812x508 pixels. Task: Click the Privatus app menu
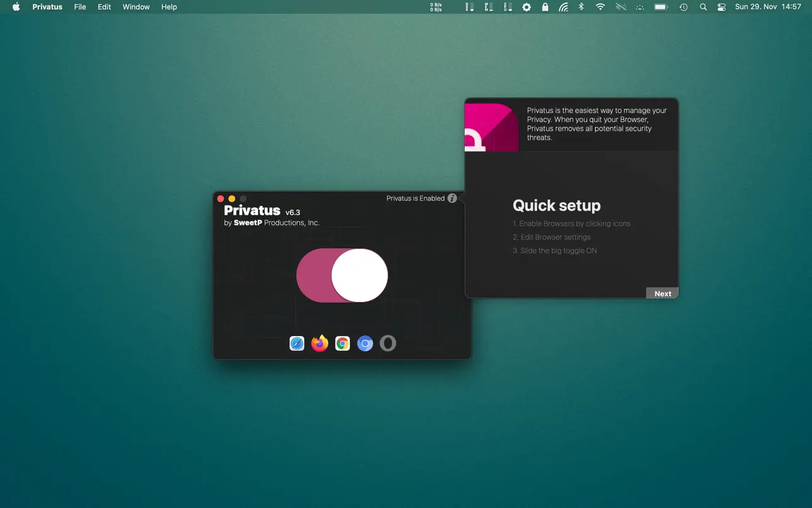47,7
